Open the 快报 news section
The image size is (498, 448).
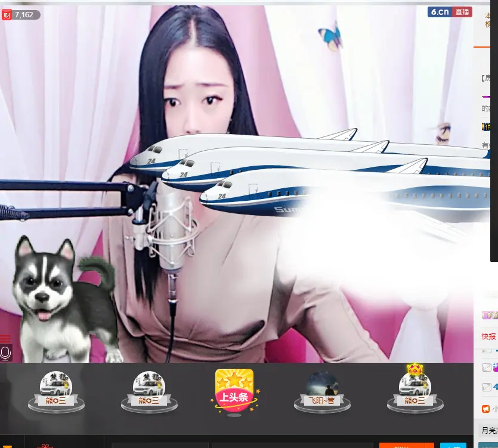(x=489, y=337)
